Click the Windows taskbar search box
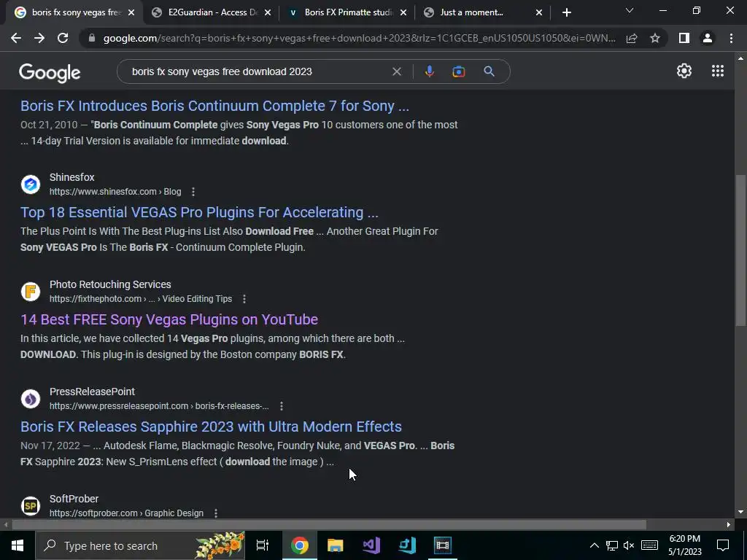 click(x=140, y=545)
